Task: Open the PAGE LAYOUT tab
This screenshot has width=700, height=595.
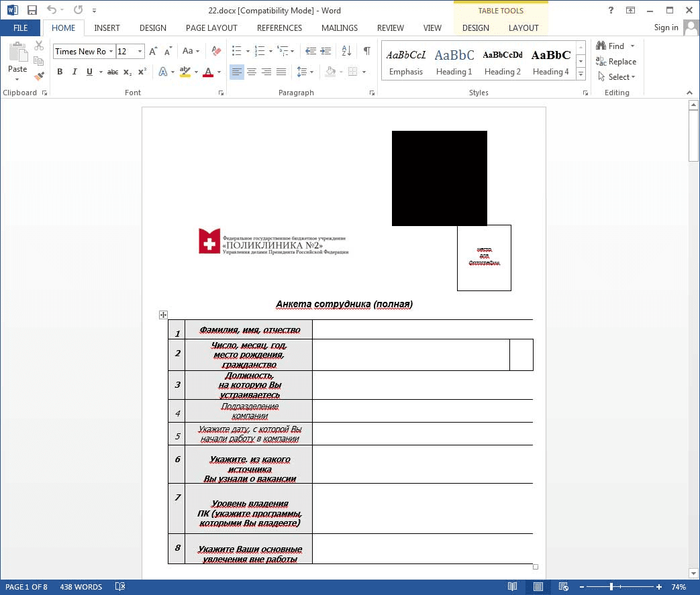Action: coord(211,28)
